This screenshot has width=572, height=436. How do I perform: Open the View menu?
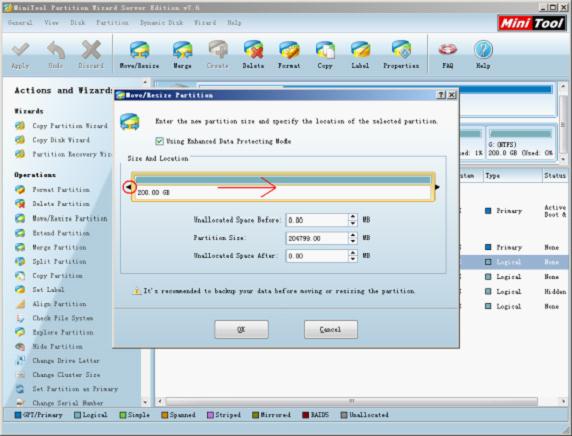51,23
